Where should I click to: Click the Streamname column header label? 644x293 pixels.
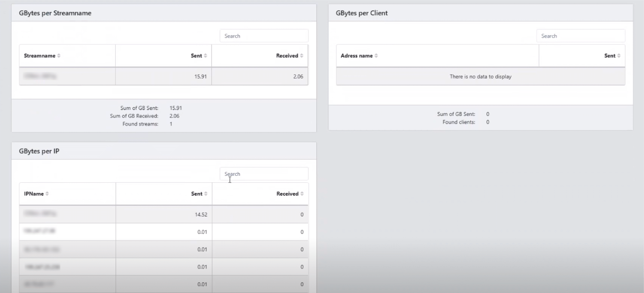pyautogui.click(x=39, y=56)
